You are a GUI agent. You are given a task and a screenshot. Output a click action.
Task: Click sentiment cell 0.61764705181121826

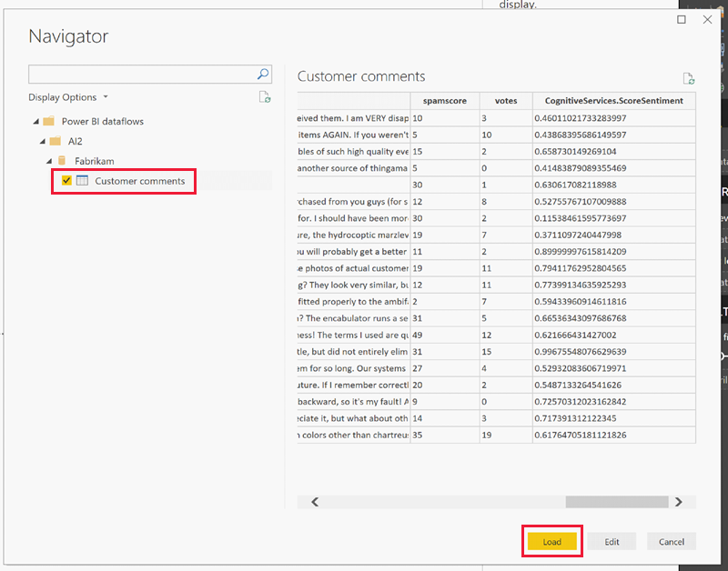(x=613, y=436)
